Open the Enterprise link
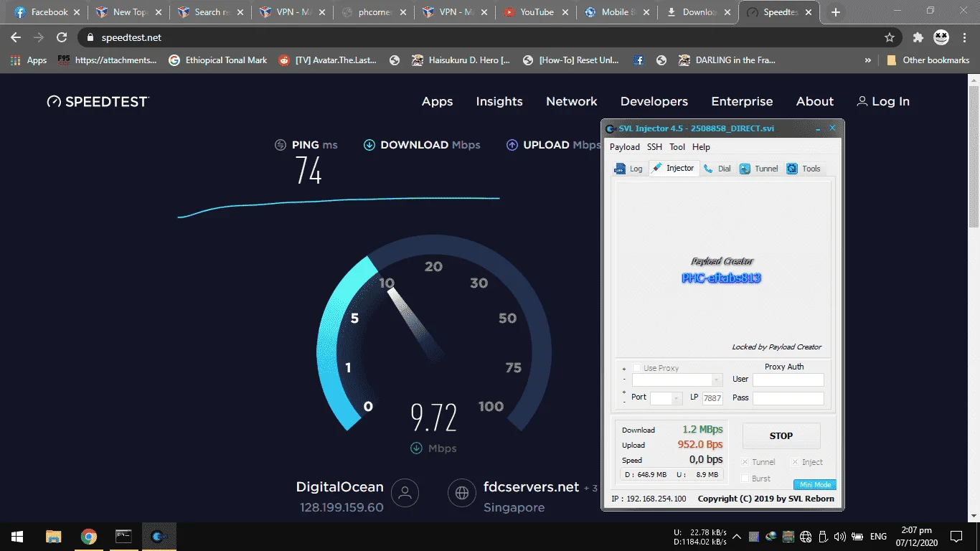Screen dimensions: 980x551 (742, 101)
